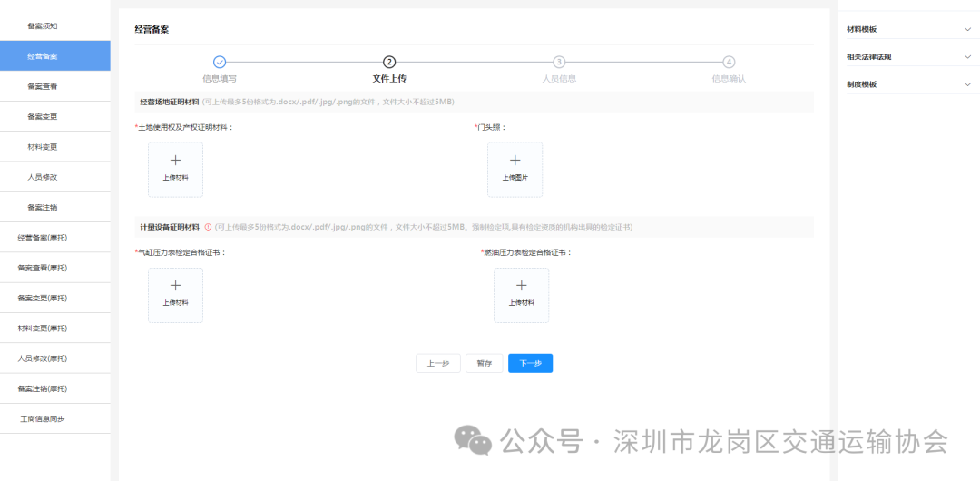Click the plus icon under 燃油压力表检定合格证书
Image resolution: width=980 pixels, height=481 pixels.
coord(521,286)
